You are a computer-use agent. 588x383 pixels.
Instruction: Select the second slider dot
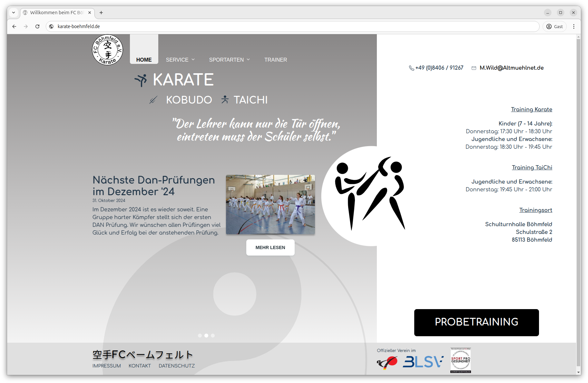(x=206, y=336)
